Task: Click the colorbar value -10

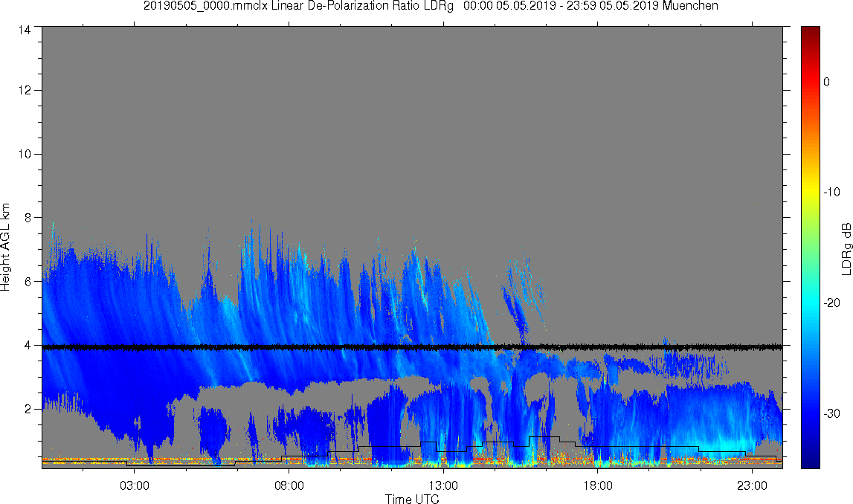Action: pyautogui.click(x=831, y=192)
